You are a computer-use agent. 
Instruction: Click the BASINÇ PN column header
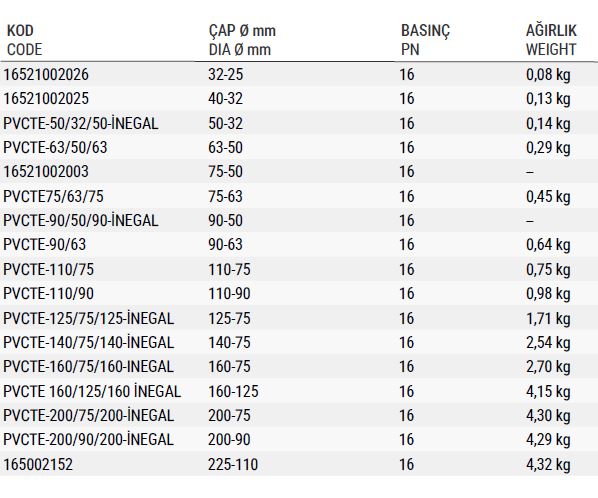coord(425,40)
